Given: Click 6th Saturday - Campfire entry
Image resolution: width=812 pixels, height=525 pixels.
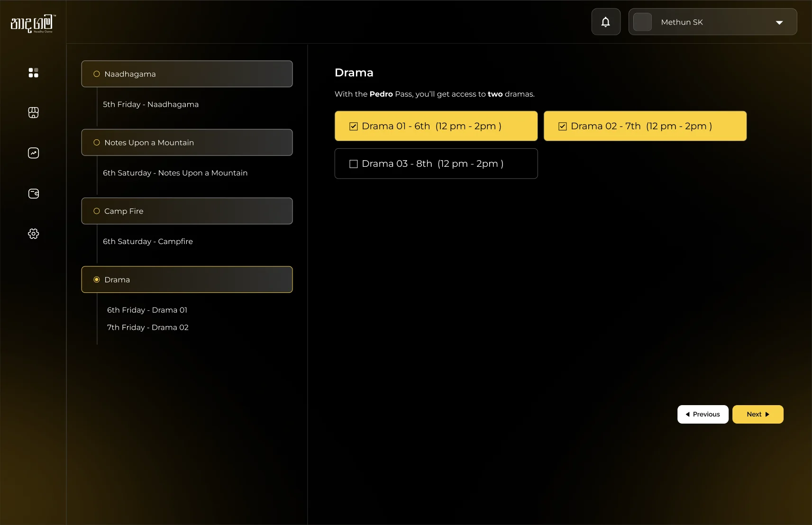Looking at the screenshot, I should point(148,241).
